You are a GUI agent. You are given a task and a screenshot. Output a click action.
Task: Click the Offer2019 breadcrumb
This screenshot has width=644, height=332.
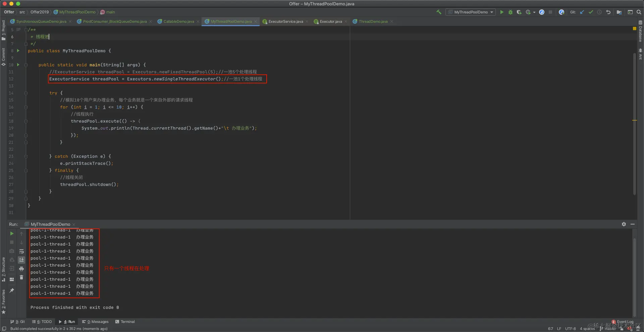tap(40, 12)
